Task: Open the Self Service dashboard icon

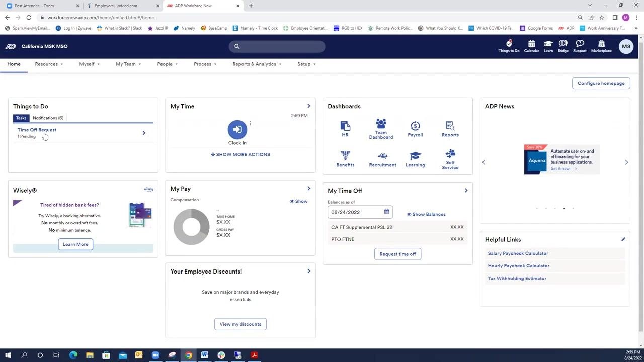Action: (x=450, y=159)
